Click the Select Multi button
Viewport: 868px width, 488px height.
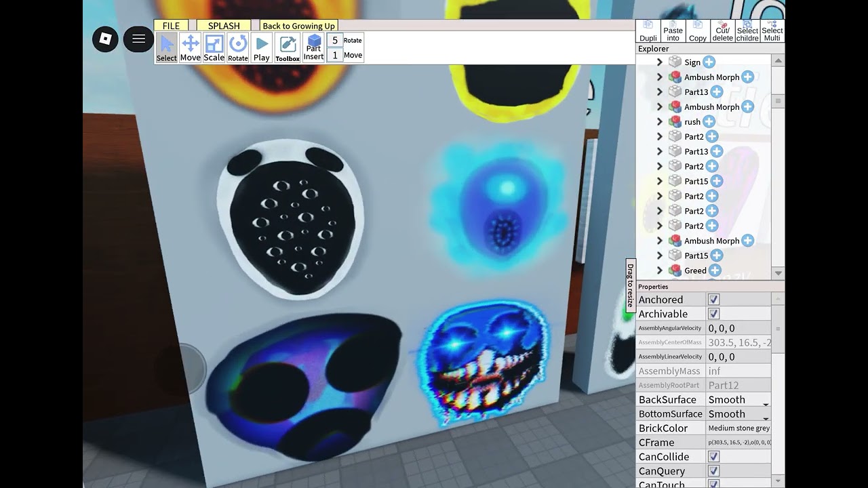(772, 31)
